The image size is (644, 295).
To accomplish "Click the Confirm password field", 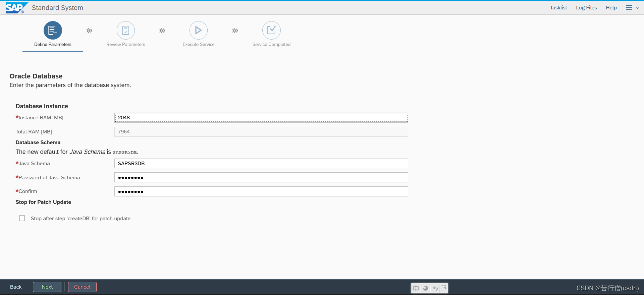I will 261,191.
